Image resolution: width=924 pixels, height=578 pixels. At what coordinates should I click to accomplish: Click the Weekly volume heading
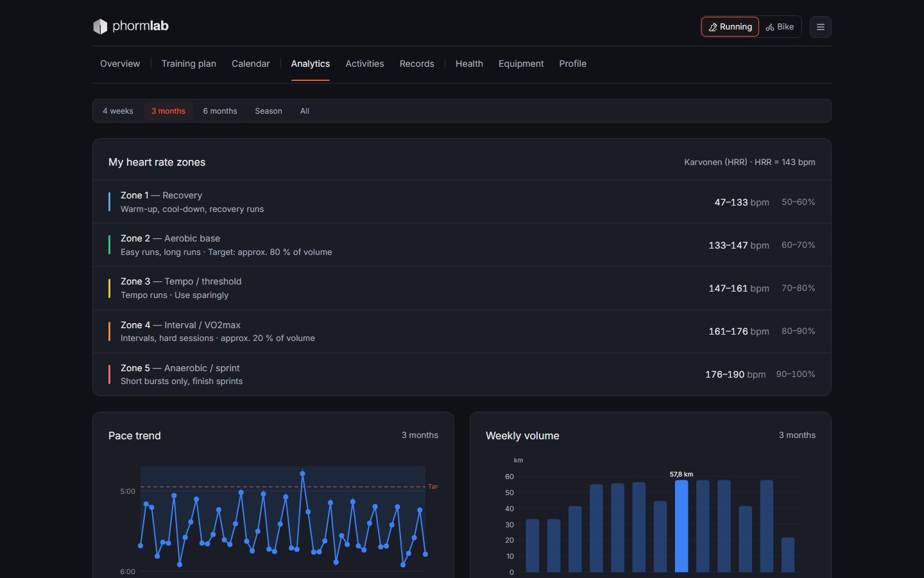[x=522, y=435]
